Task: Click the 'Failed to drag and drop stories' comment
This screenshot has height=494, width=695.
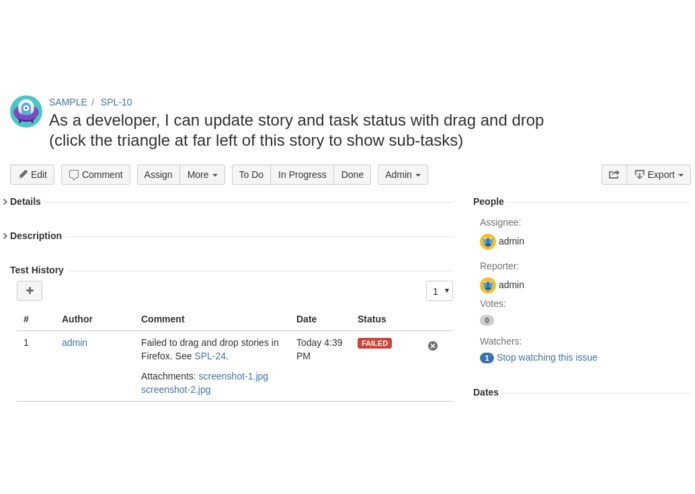Action: tap(210, 349)
